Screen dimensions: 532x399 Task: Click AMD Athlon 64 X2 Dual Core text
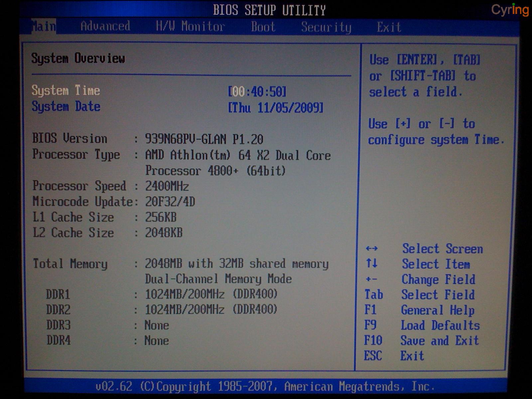point(238,155)
